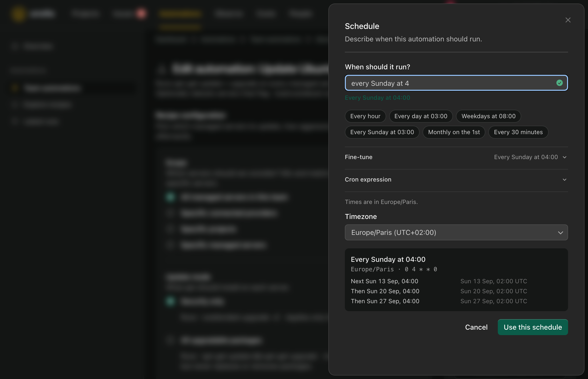Click the 'Every Sunday at 04:00' Fine-tune value
This screenshot has height=379, width=588.
click(526, 157)
